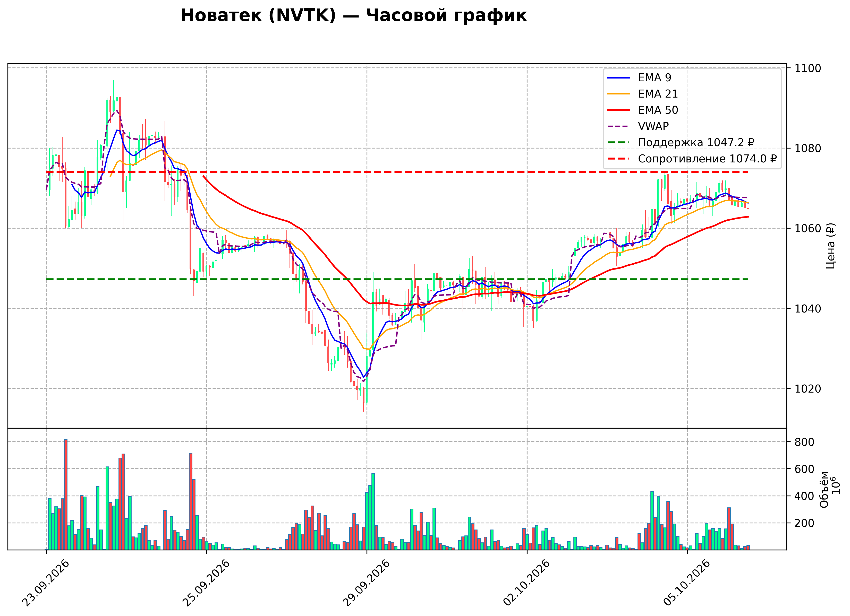Image resolution: width=850 pixels, height=616 pixels.
Task: Click the price axis label '1040'
Action: click(808, 309)
